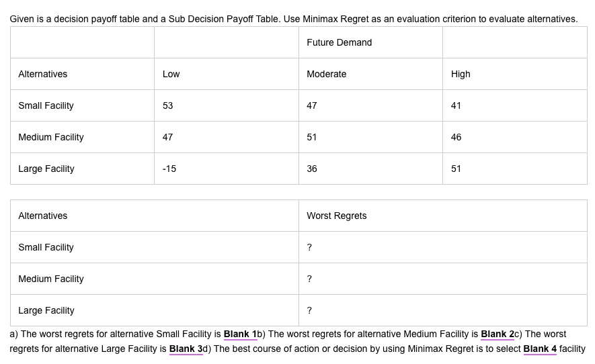Viewport: 595px width, 364px height.
Task: Click Large Facility high demand value 51
Action: (x=515, y=169)
